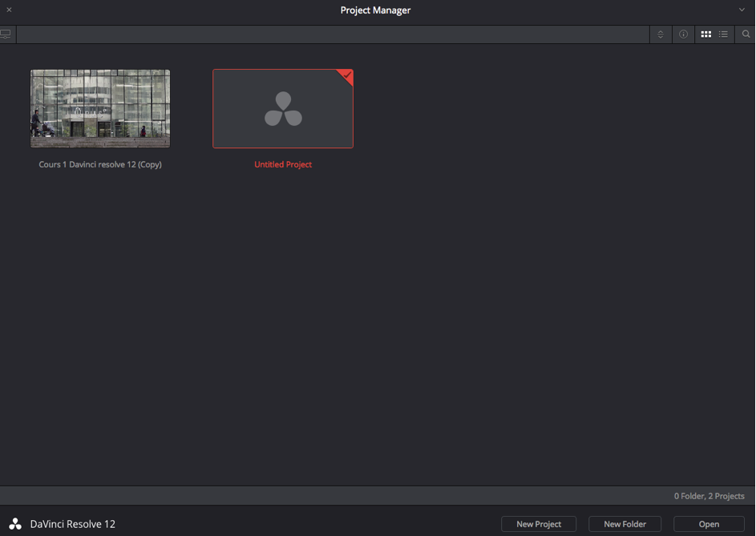Click the New Project button

(x=539, y=524)
